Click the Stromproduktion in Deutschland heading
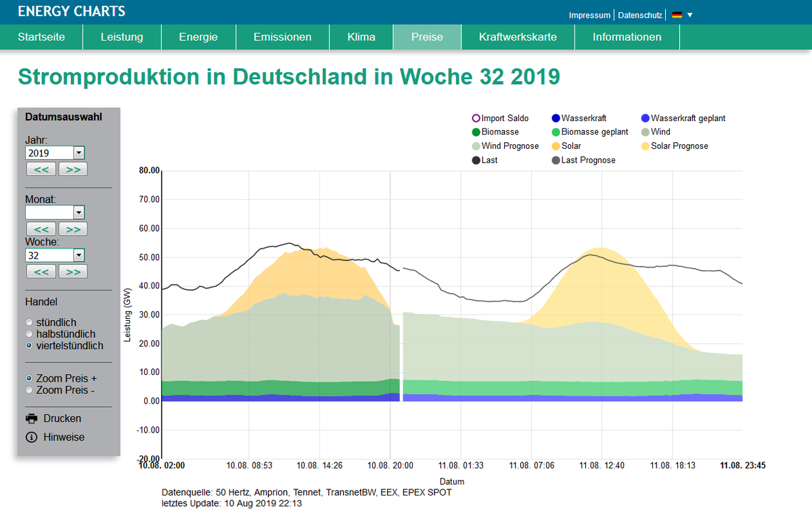 point(289,76)
